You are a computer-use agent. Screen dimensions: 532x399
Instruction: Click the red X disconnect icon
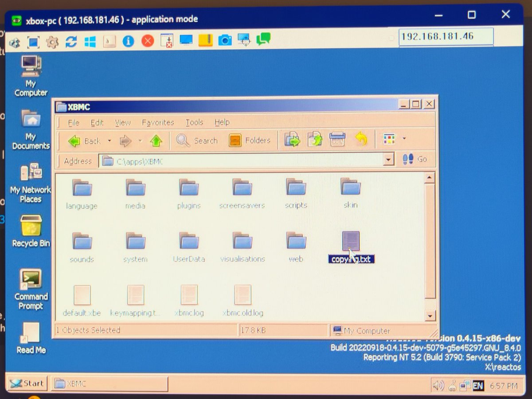click(148, 41)
